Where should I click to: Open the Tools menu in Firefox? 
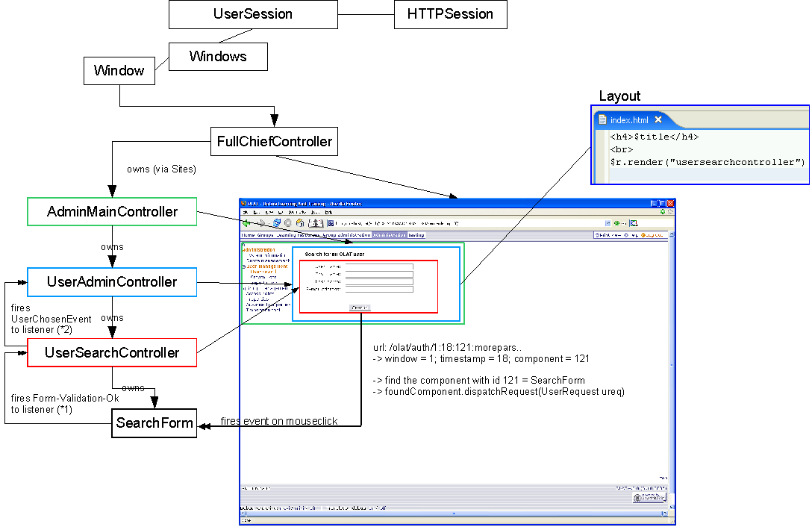click(316, 213)
